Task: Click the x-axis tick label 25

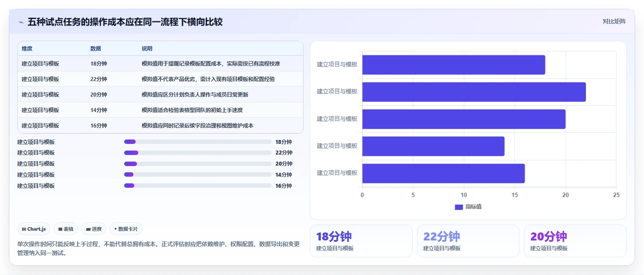Action: tap(616, 195)
